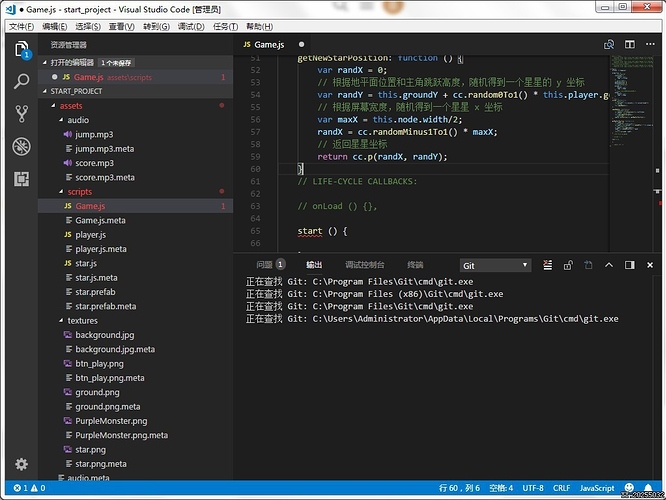This screenshot has width=666, height=500.
Task: Open the Search view in activity bar
Action: coord(21,81)
